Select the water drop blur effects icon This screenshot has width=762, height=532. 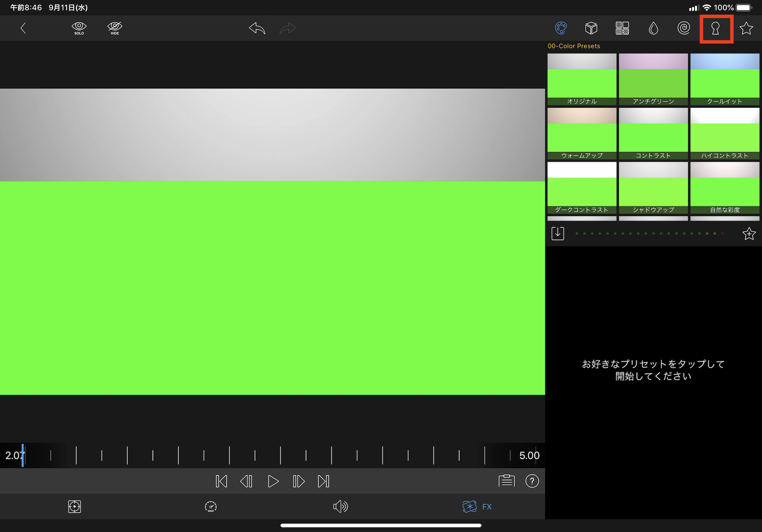pos(653,28)
